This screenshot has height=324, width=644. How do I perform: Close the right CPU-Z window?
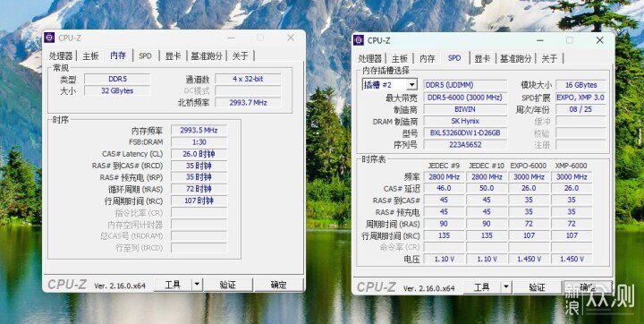[599, 40]
